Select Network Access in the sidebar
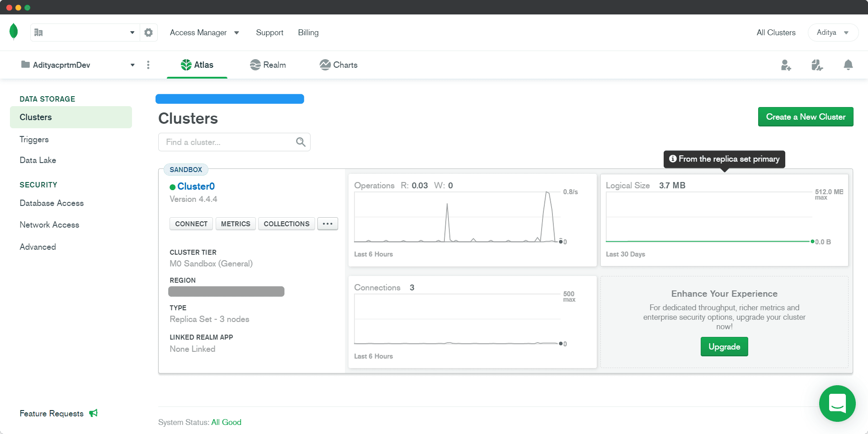Viewport: 868px width, 434px height. [49, 225]
